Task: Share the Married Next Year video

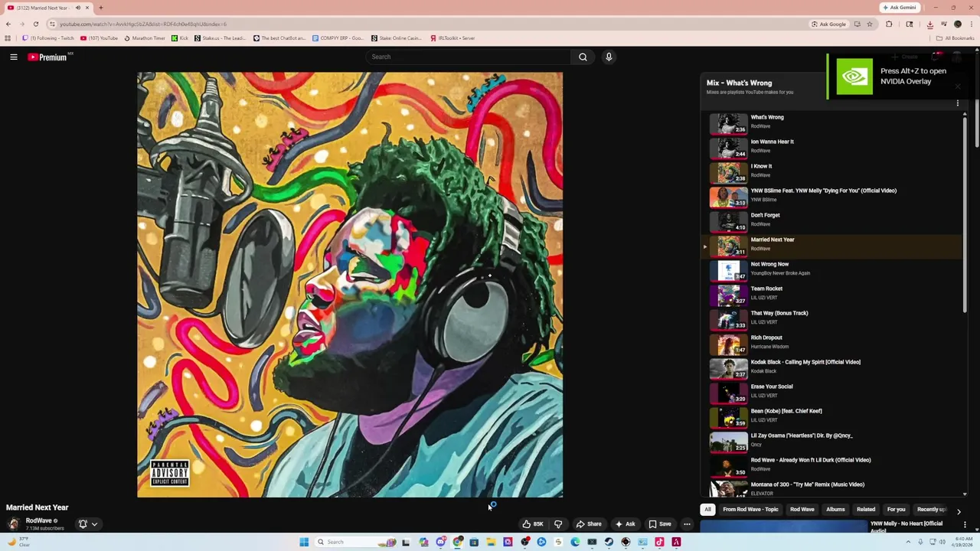Action: point(588,524)
